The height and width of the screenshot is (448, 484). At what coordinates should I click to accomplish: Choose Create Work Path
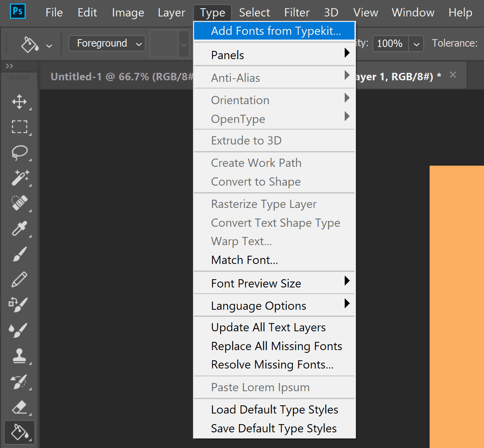click(x=274, y=163)
